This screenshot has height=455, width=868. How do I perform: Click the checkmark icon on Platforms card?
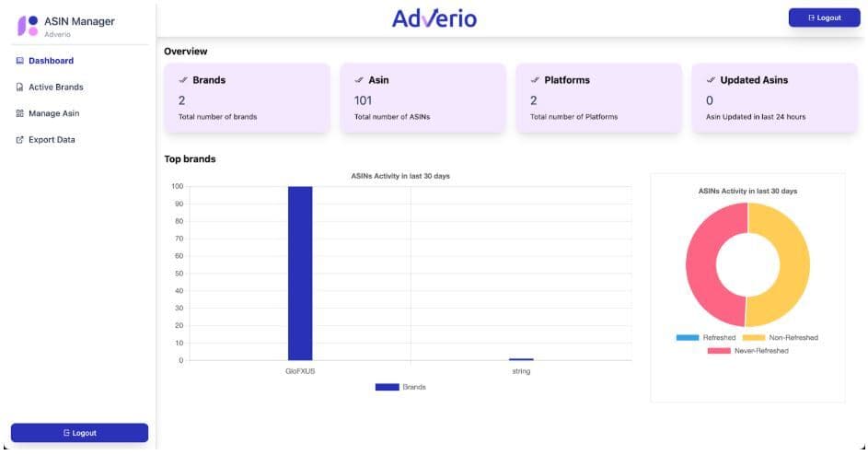[x=534, y=80]
